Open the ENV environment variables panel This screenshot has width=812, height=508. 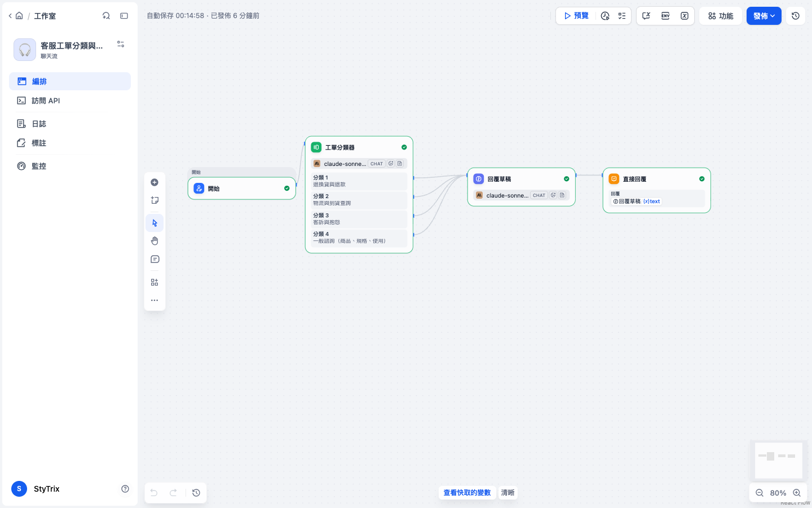pyautogui.click(x=665, y=16)
